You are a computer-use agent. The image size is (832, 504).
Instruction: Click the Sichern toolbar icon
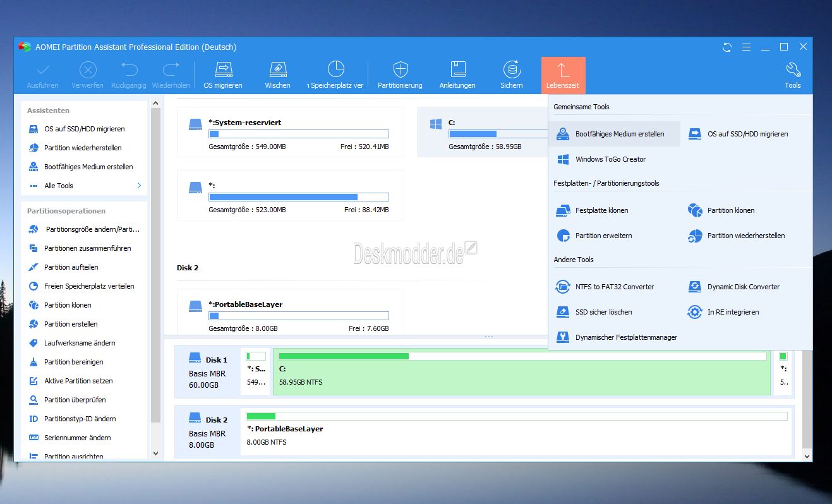point(512,75)
